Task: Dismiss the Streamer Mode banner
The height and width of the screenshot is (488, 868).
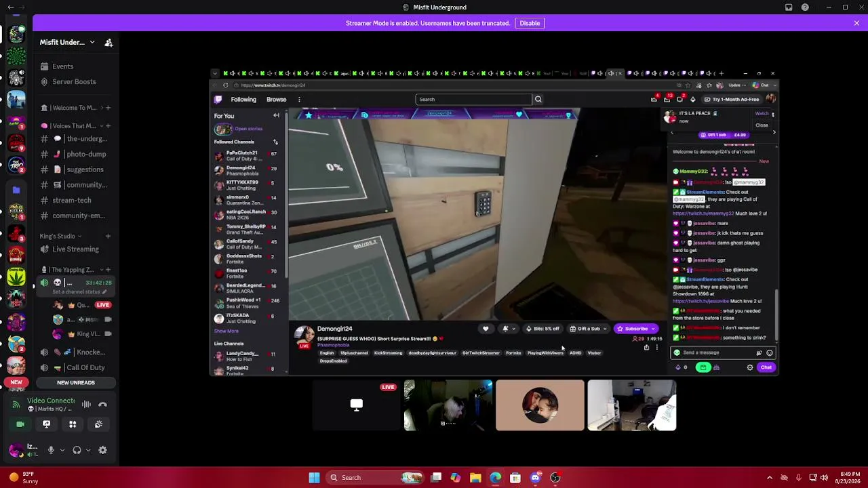Action: click(856, 23)
